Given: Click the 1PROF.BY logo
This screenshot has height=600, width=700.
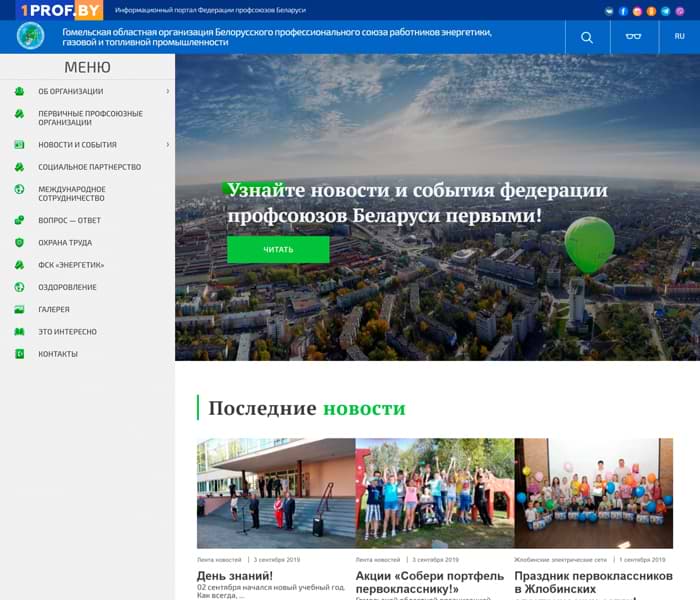Looking at the screenshot, I should coord(60,10).
